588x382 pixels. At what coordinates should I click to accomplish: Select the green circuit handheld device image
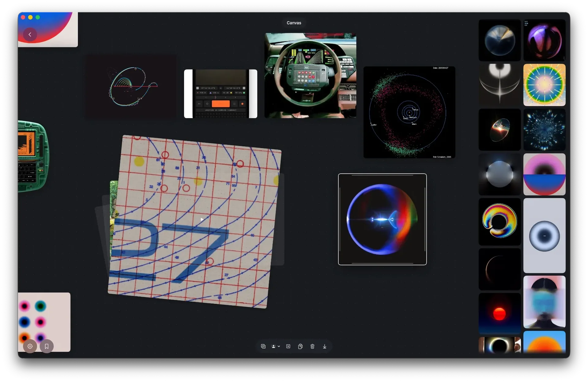point(33,156)
